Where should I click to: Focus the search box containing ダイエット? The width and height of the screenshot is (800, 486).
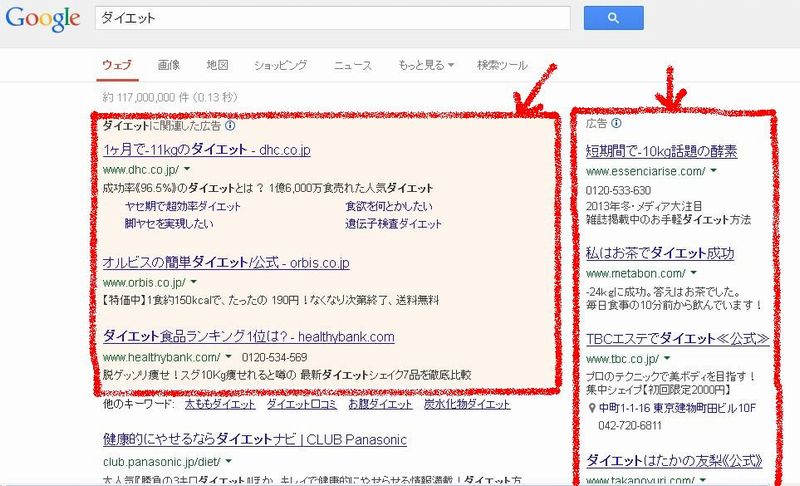point(332,18)
